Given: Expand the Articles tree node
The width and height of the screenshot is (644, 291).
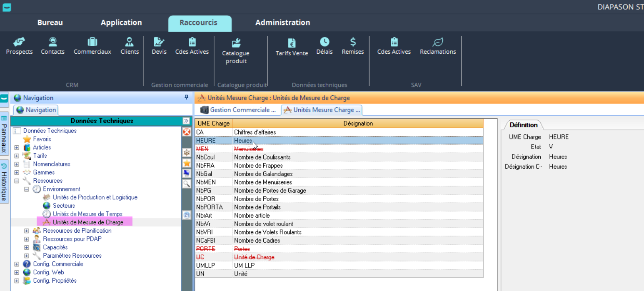Looking at the screenshot, I should tap(17, 147).
